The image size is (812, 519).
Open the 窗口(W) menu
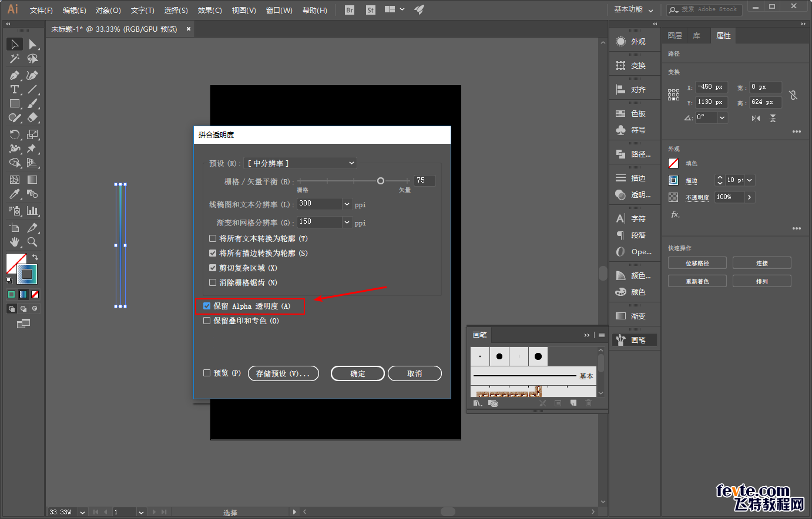pyautogui.click(x=279, y=11)
